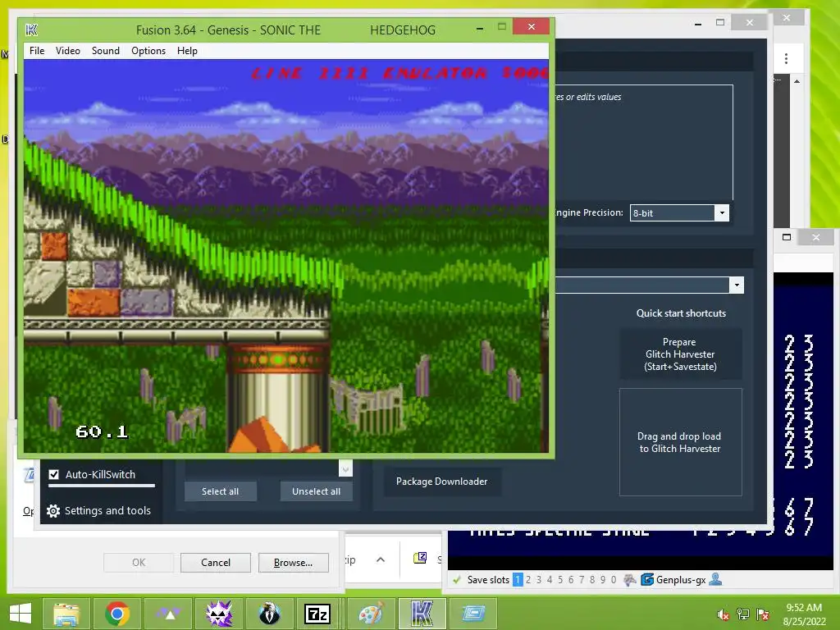Screen dimensions: 840x630
Task: Click the blue user profile icon
Action: click(715, 579)
